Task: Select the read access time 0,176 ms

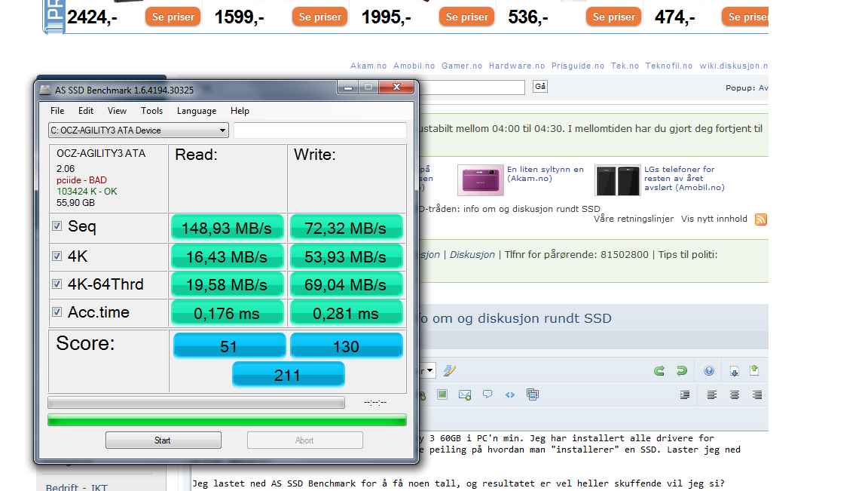Action: [x=227, y=313]
